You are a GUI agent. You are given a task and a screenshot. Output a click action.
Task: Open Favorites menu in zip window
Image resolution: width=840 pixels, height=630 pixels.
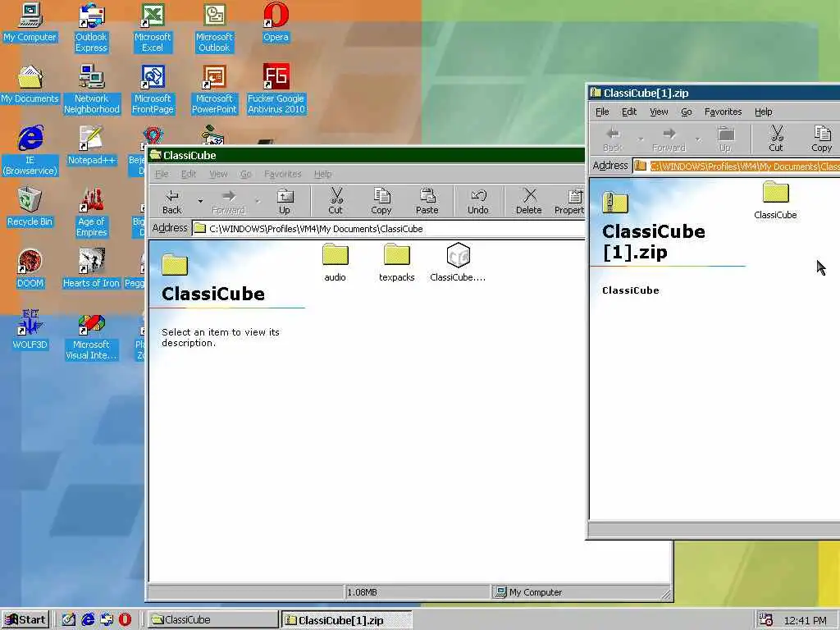click(x=724, y=112)
